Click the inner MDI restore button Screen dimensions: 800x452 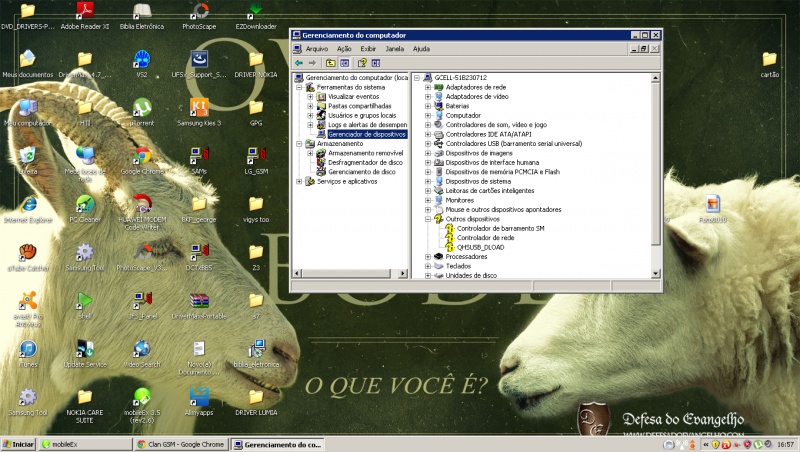click(644, 49)
